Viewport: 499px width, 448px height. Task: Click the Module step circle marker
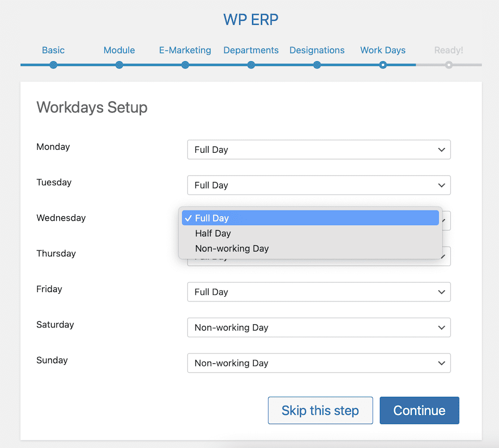pos(119,65)
